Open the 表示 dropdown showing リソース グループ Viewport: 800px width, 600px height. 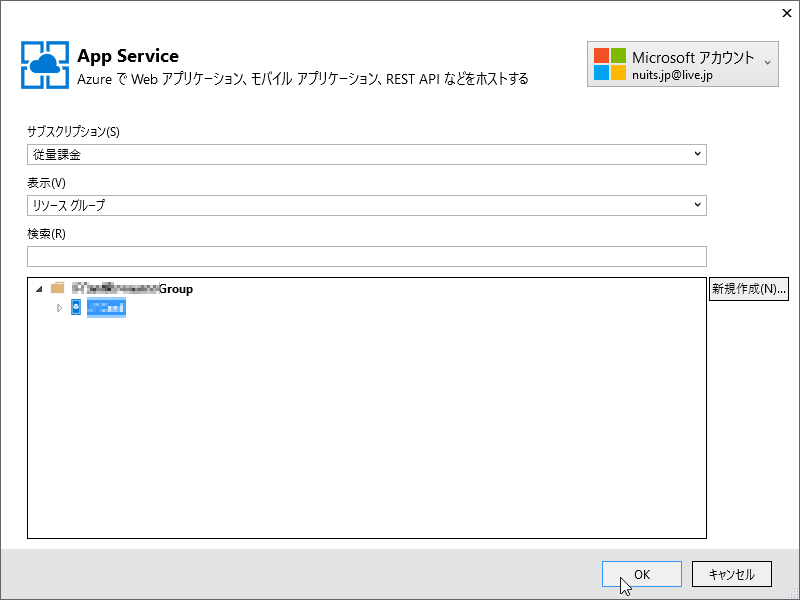(367, 205)
